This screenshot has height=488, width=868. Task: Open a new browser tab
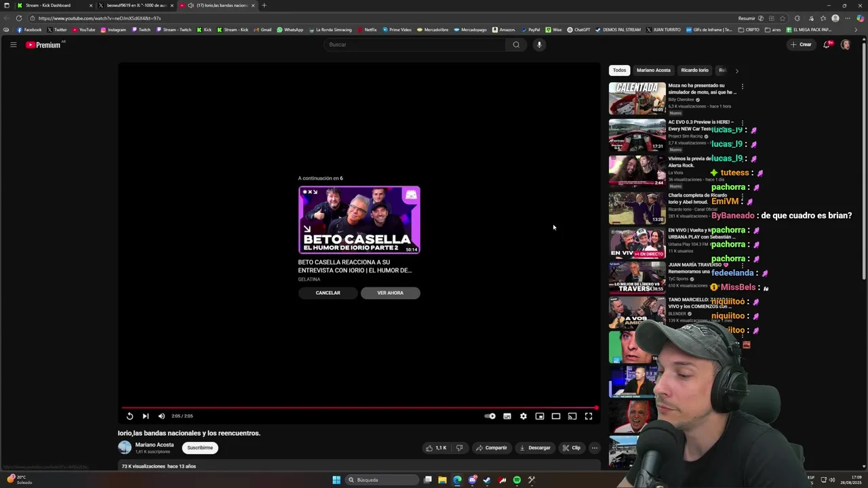click(264, 5)
